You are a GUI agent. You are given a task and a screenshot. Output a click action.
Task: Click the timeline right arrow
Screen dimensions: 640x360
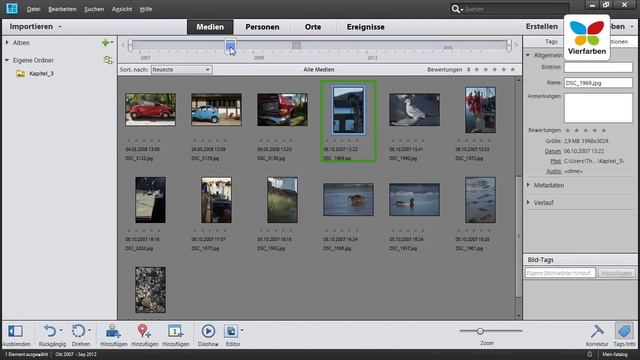click(516, 45)
